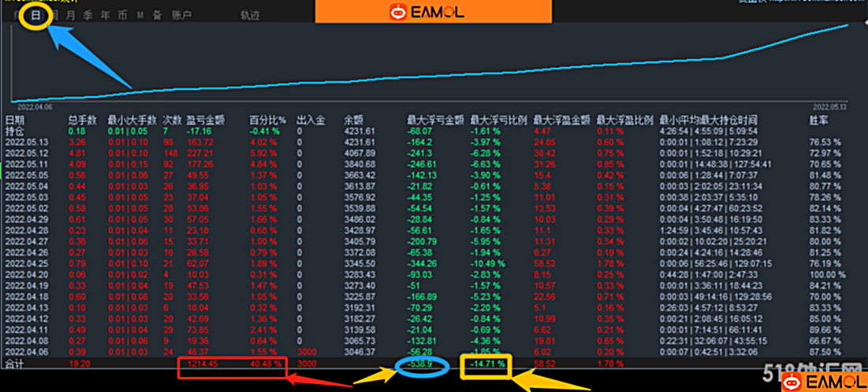Click the EAMOL watermark logo at bottom right
Viewport: 868px width, 392px height.
(822, 380)
